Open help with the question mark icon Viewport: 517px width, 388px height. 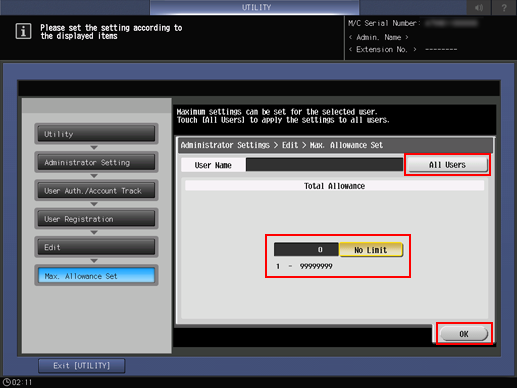(x=504, y=7)
